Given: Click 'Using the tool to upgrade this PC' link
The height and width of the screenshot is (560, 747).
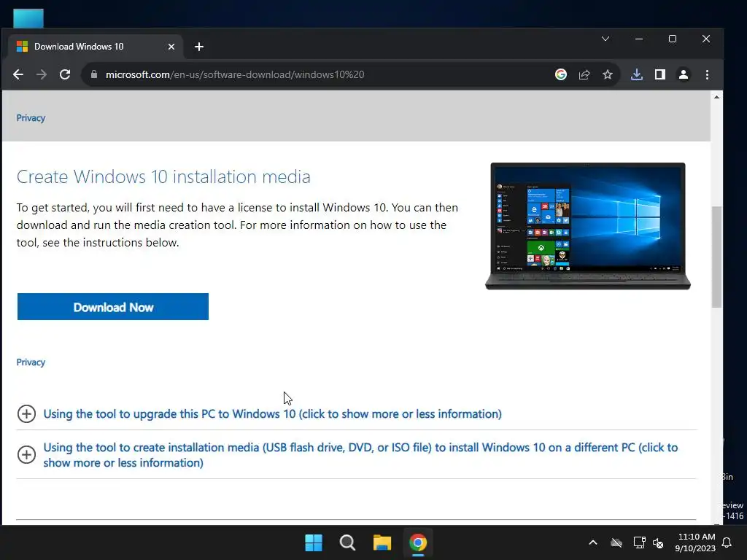Looking at the screenshot, I should click(273, 414).
